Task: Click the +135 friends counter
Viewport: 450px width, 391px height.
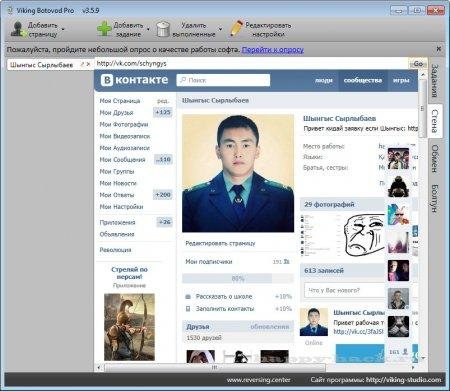Action: point(163,112)
